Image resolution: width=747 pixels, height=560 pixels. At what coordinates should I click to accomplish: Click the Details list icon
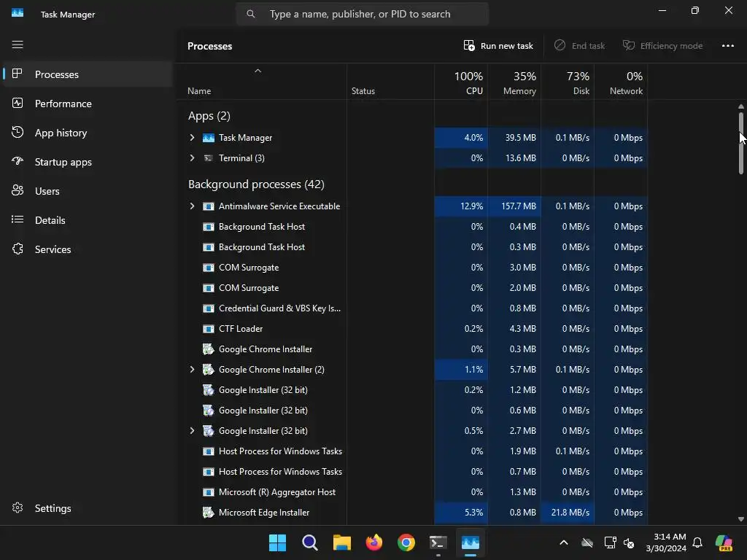pos(18,219)
